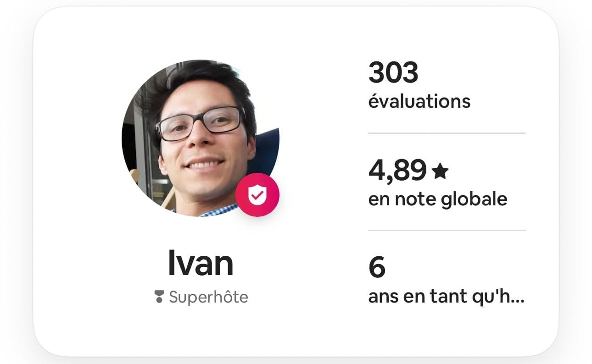Screen dimensions: 592x364
Task: Click the 4,89 rating number
Action: point(397,171)
